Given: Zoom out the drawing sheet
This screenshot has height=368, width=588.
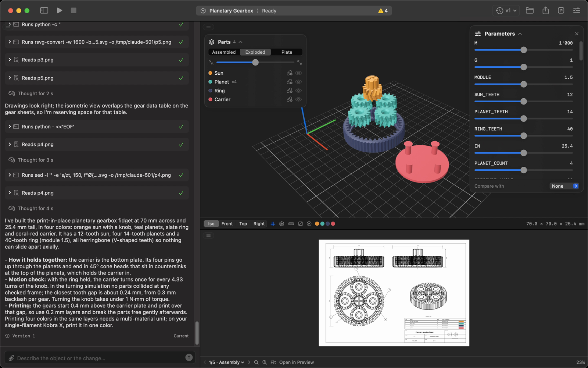Looking at the screenshot, I should (x=256, y=362).
